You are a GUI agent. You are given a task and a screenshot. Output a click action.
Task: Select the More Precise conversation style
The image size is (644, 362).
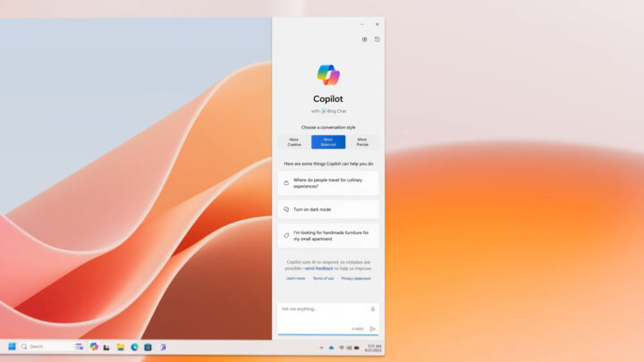(x=362, y=141)
